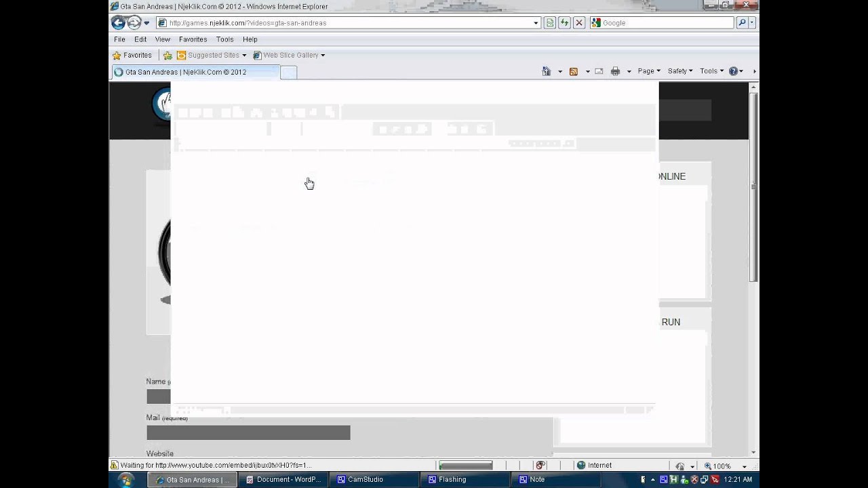Toggle Compatibility View icon next to address bar

550,23
